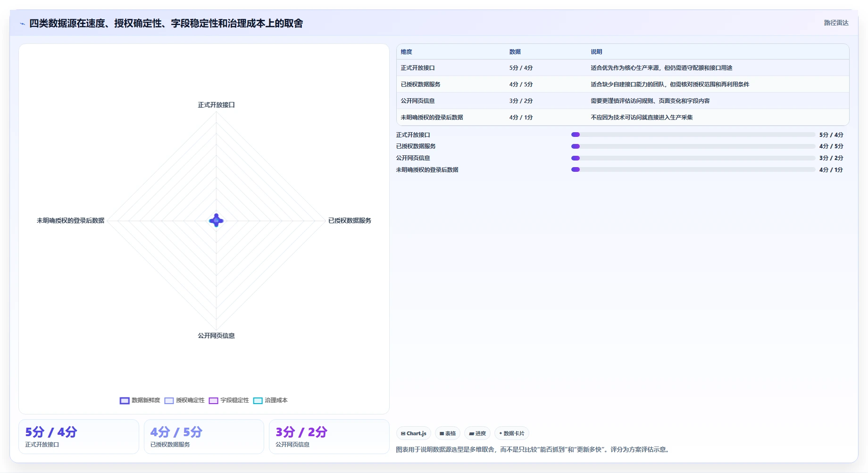Click the 治理成本 legend label
The width and height of the screenshot is (868, 473).
(x=276, y=400)
